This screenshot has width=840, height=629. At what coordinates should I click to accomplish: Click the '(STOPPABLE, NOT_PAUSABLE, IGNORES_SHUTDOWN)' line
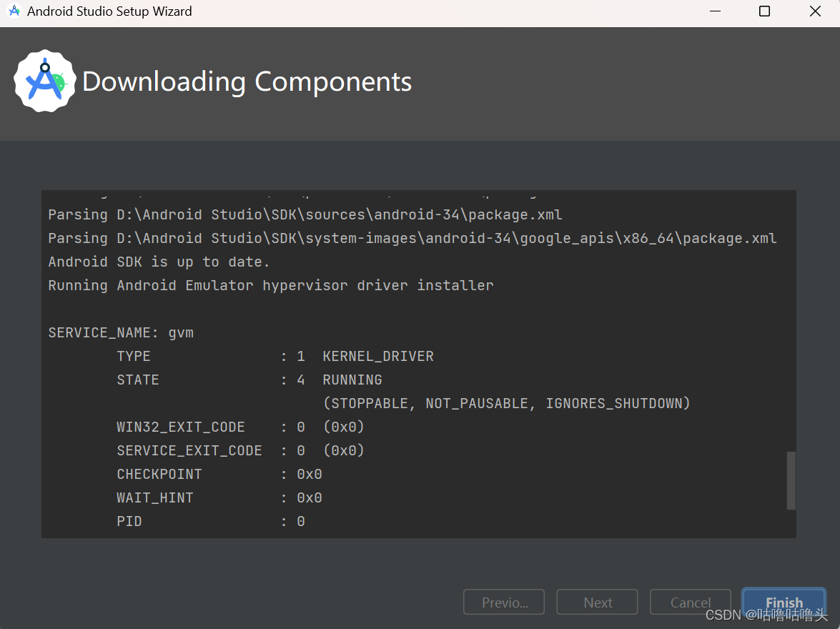pos(506,403)
